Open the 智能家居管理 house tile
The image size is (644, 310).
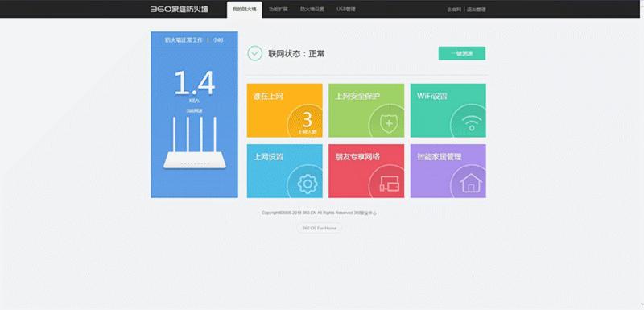coord(448,171)
